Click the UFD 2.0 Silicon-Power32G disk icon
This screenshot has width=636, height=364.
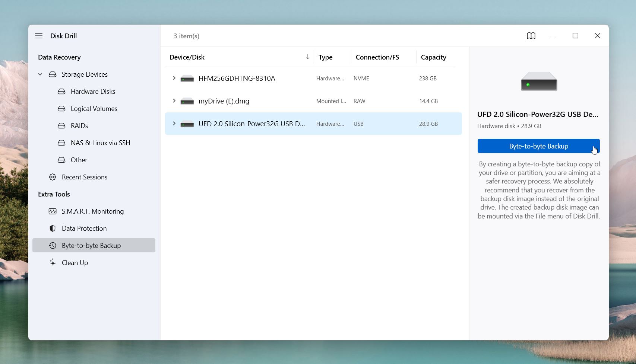(x=187, y=124)
